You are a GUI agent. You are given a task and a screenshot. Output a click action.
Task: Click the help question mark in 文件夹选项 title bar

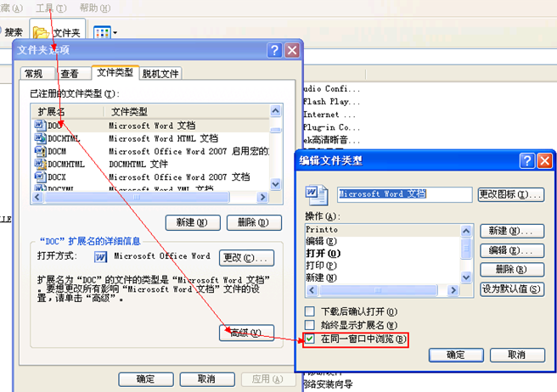275,51
